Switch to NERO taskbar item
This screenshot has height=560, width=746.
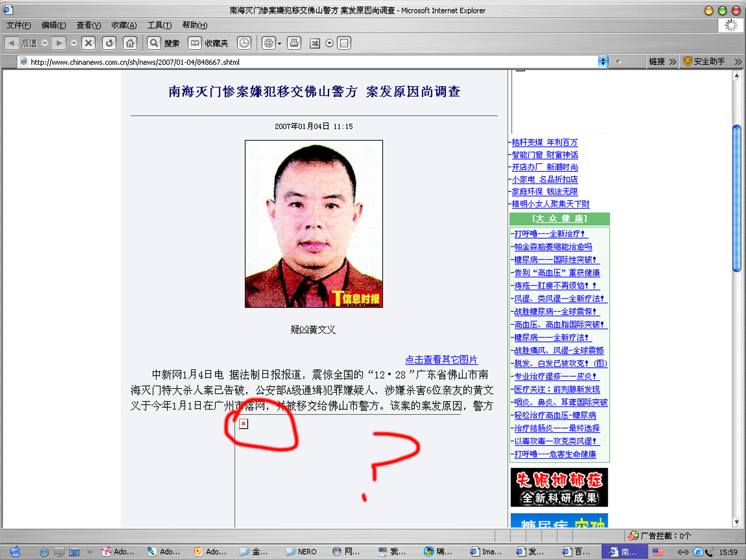tap(302, 552)
